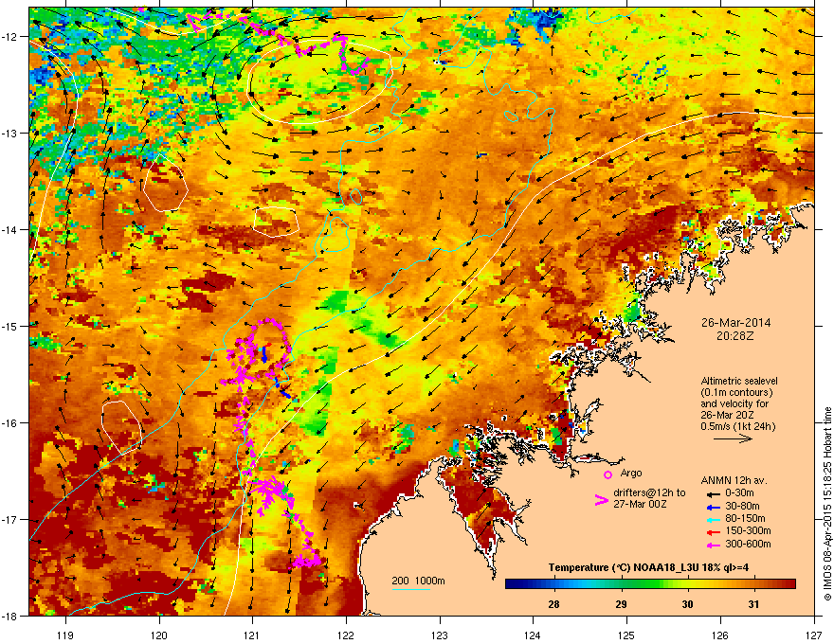Screen dimensions: 834x644
Task: Click the 'Argo' legend label
Action: [x=631, y=473]
